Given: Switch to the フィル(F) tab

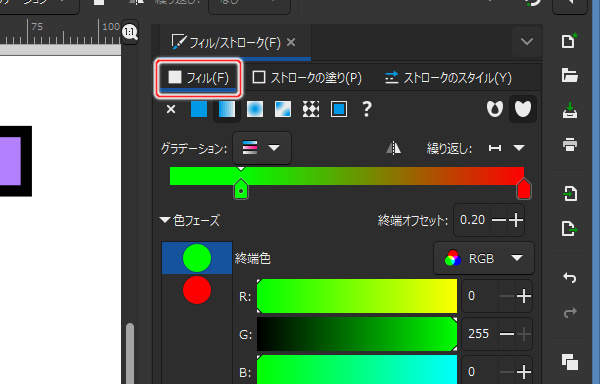Looking at the screenshot, I should point(198,78).
